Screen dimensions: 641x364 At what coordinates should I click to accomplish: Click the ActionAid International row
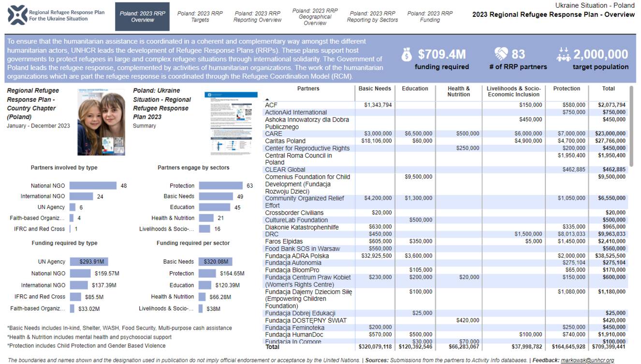[296, 112]
